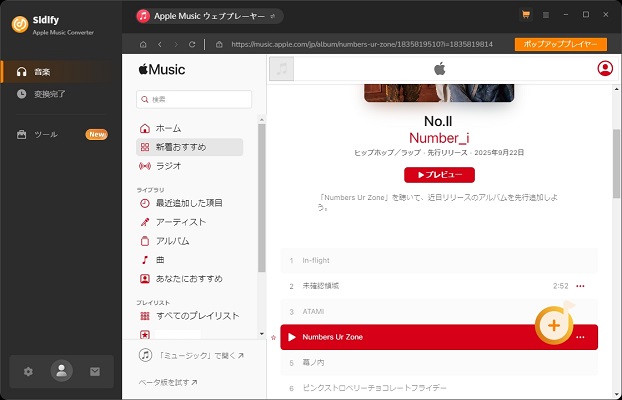Click the Apple Music logo
The image size is (622, 400).
(x=162, y=69)
